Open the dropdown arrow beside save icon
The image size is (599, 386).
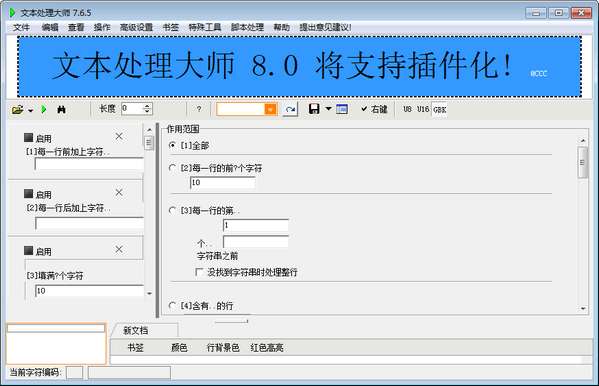click(329, 109)
